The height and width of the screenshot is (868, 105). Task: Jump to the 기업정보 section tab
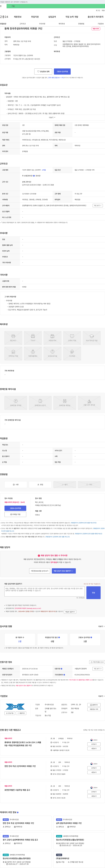pos(101,24)
